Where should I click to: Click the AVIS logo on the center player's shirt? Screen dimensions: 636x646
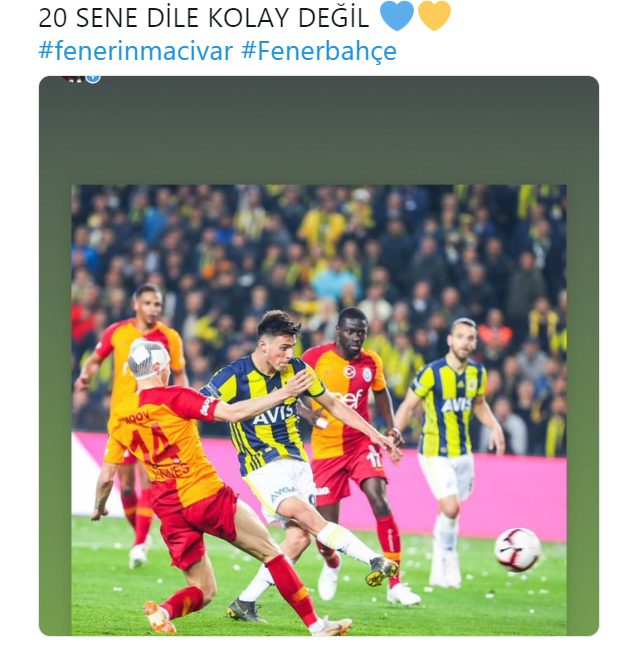pos(274,415)
